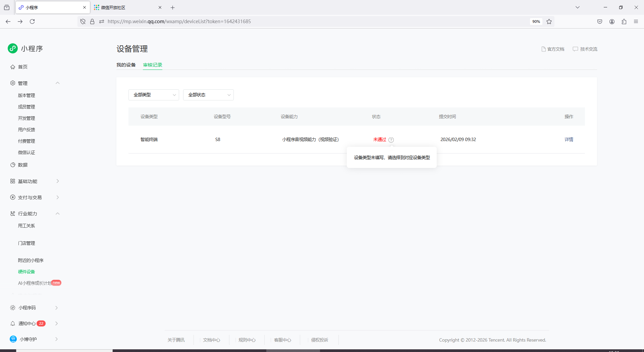Click the tracking protection shield icon
Image resolution: width=644 pixels, height=352 pixels.
[x=83, y=21]
